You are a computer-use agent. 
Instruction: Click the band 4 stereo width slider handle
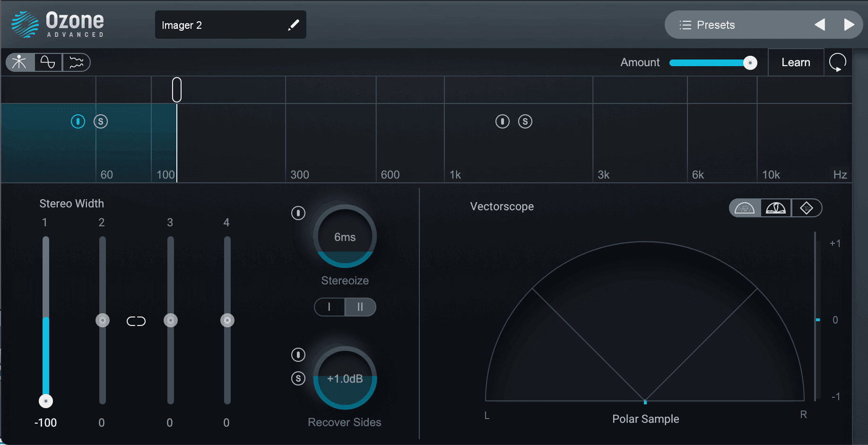click(227, 320)
